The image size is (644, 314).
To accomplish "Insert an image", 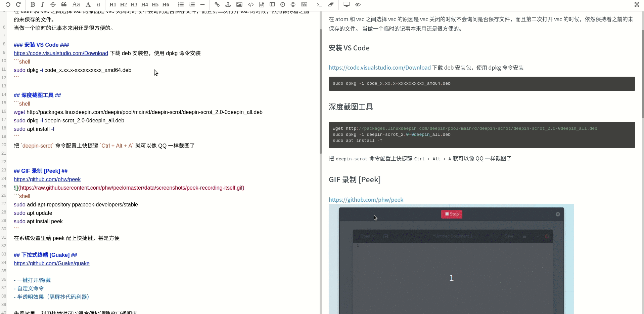I will click(239, 5).
